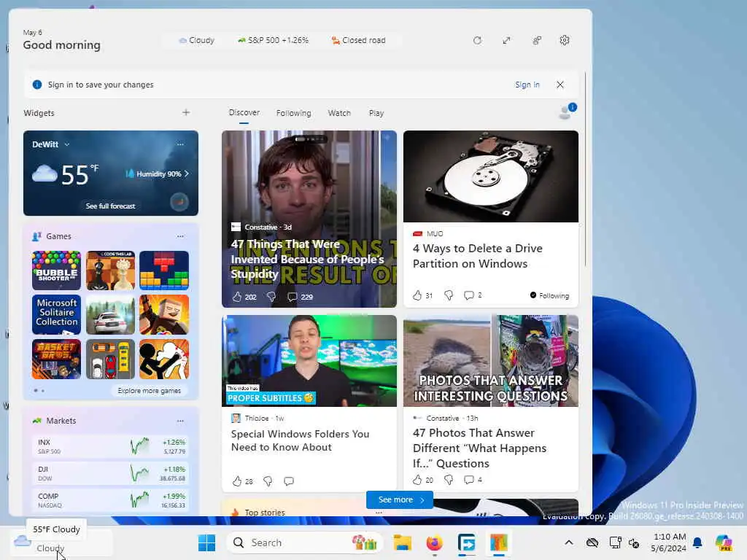Viewport: 747px width, 560px height.
Task: Switch to Discover tab
Action: pos(244,113)
